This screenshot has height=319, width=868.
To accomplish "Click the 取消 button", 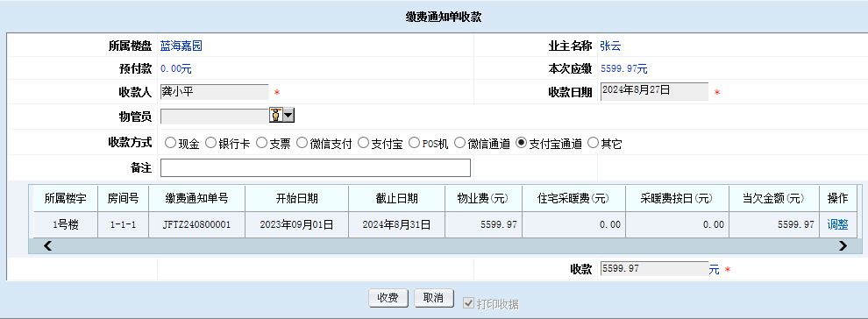I will pyautogui.click(x=434, y=297).
